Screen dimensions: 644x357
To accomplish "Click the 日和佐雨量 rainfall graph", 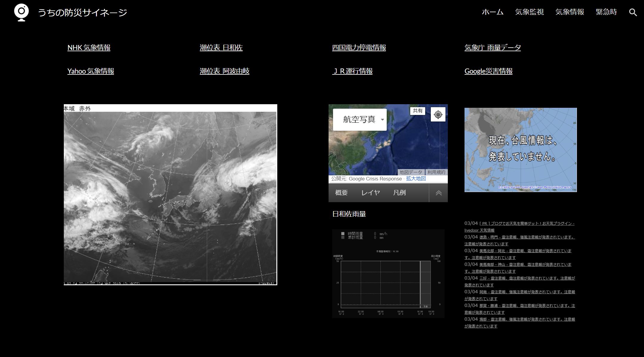I will pyautogui.click(x=388, y=273).
